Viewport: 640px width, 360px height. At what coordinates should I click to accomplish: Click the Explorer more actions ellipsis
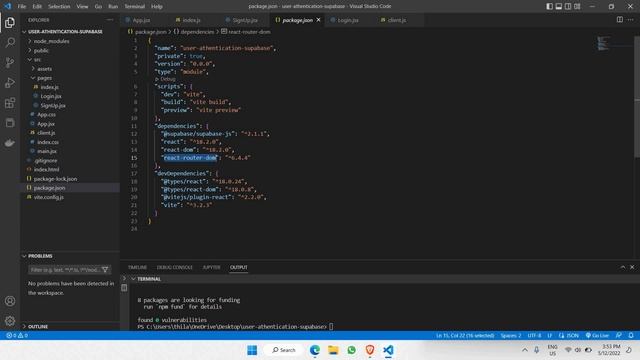110,20
